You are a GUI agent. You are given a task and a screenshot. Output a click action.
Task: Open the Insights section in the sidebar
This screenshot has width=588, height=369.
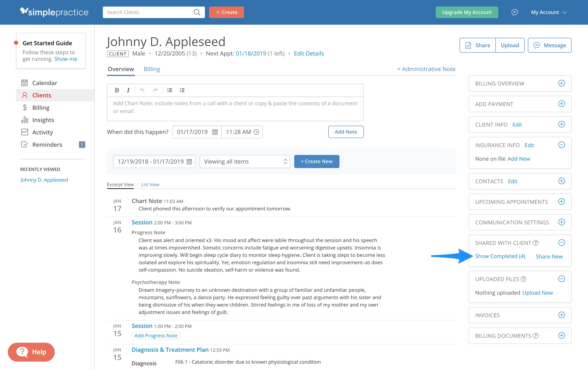(x=43, y=120)
